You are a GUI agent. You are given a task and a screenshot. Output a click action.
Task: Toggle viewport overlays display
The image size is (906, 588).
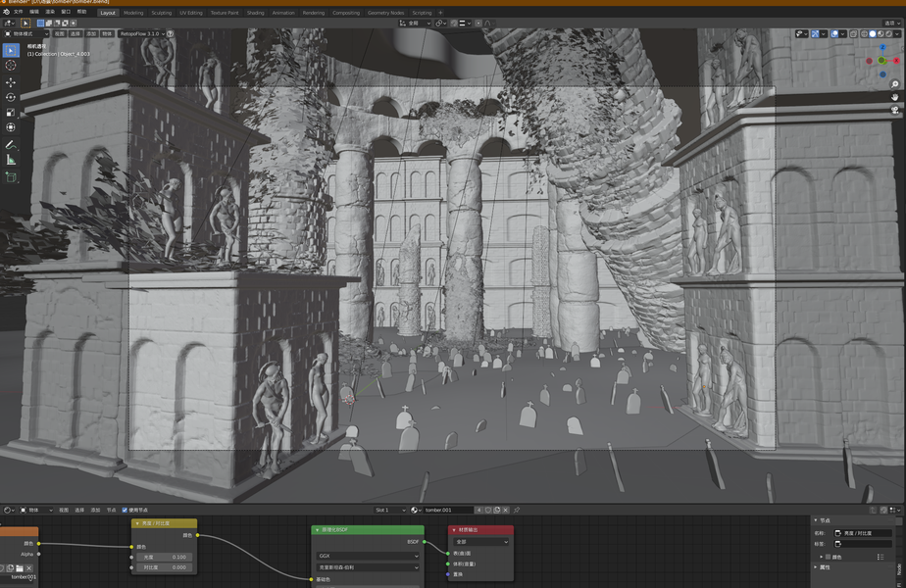834,34
